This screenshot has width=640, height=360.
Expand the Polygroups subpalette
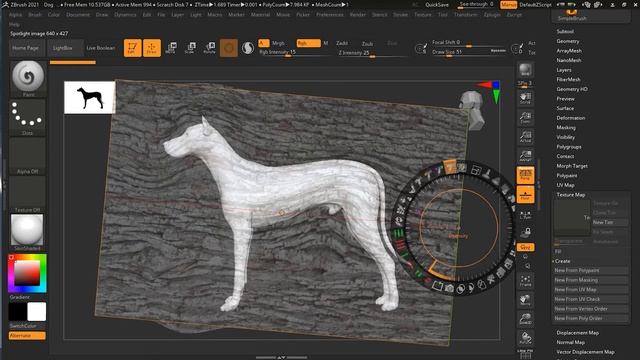coord(569,147)
